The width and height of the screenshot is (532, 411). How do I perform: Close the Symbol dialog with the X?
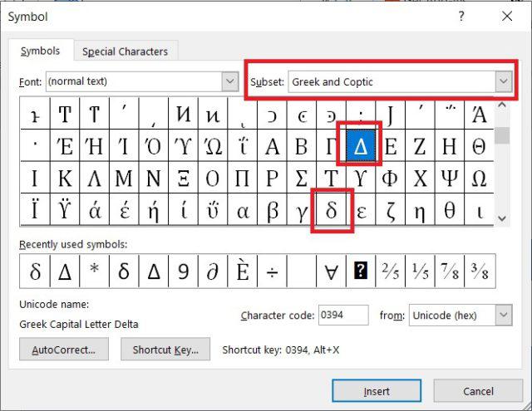(507, 16)
